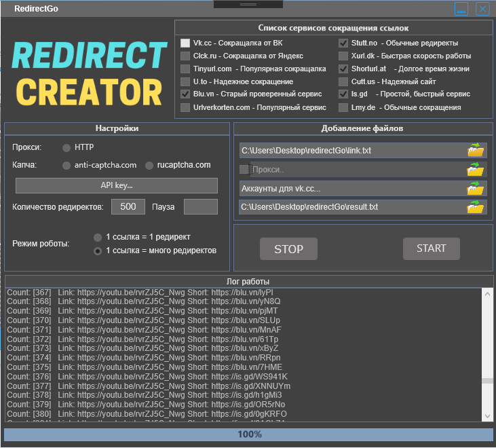Select the HTTP proxy radio button
Image resolution: width=496 pixels, height=448 pixels.
coord(66,147)
